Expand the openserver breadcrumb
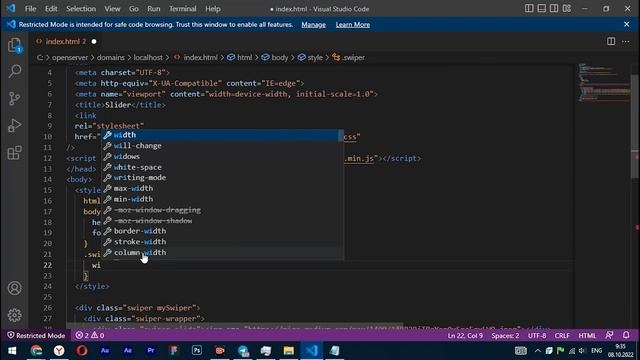 (70, 58)
